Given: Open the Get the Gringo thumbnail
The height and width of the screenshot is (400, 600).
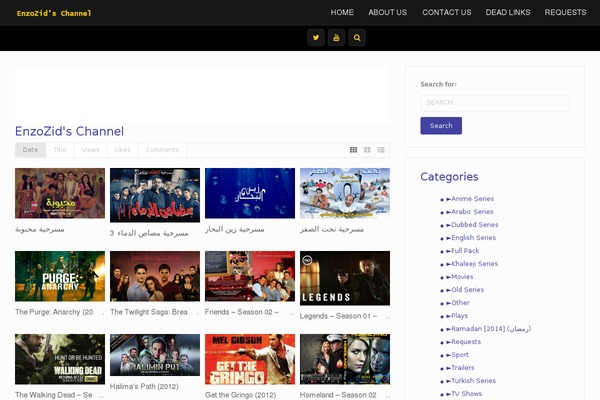Looking at the screenshot, I should [x=250, y=359].
